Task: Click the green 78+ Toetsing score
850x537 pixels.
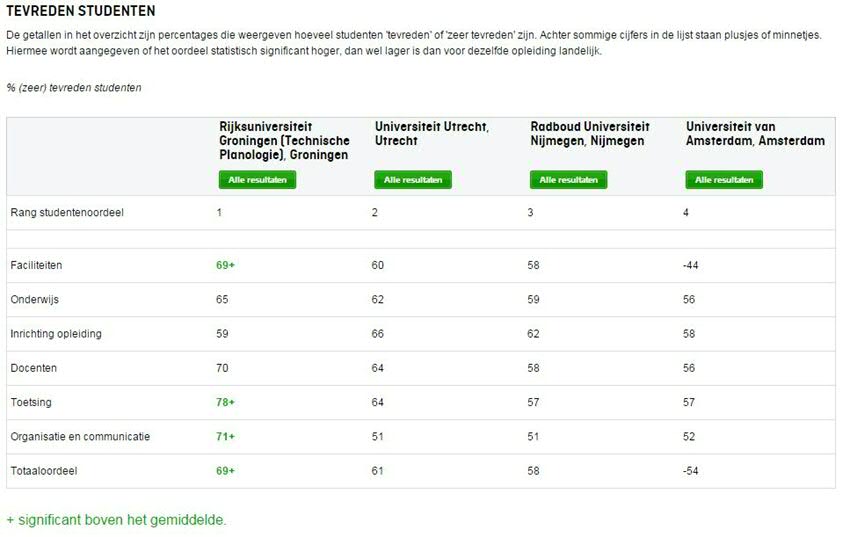Action: 226,403
